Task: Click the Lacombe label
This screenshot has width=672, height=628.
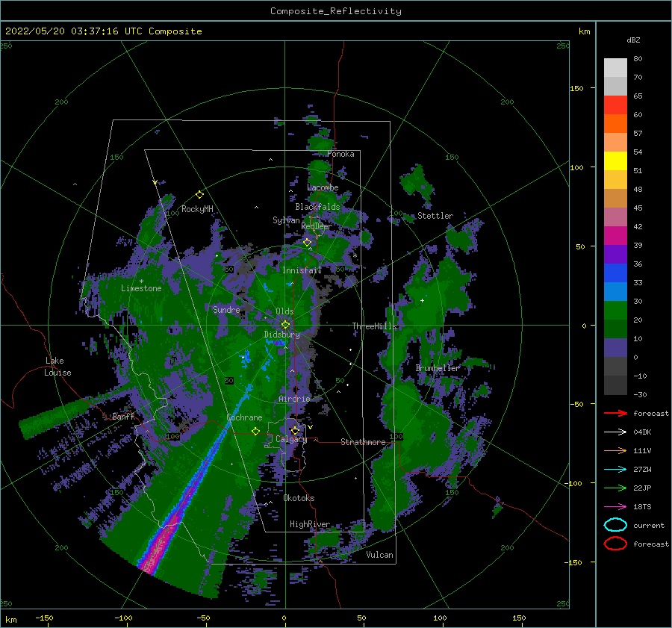Action: click(323, 187)
